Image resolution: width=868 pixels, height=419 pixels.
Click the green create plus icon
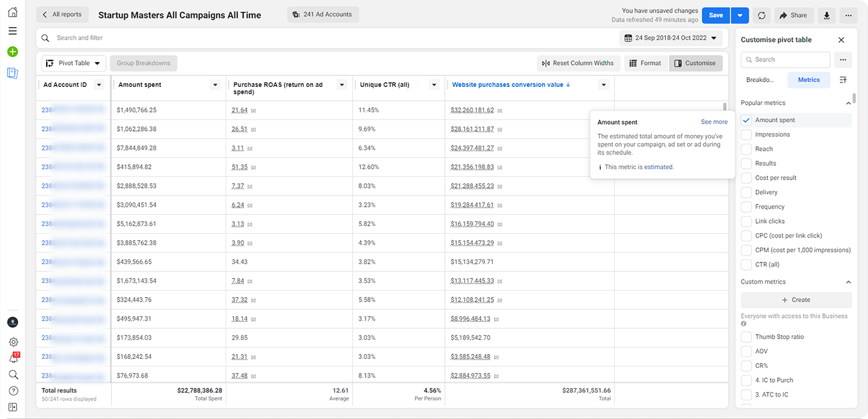[x=13, y=52]
